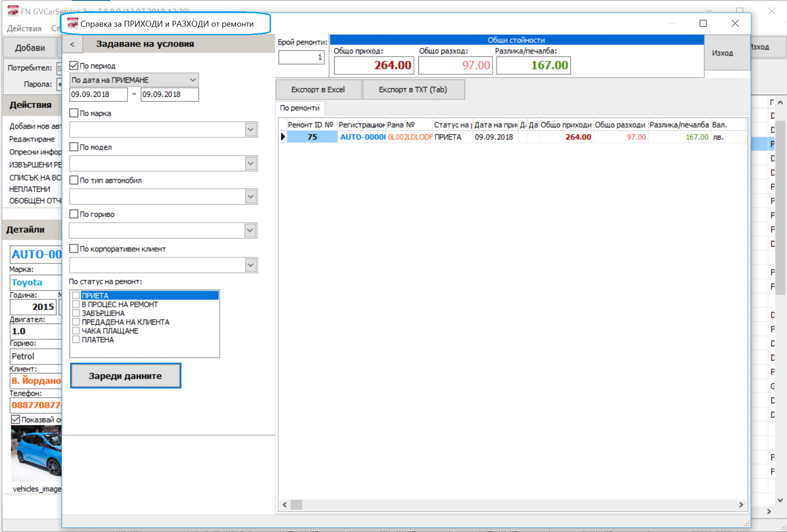Check the 'ПРЕДАДЕНА НА КЛИЕНТА' status
The height and width of the screenshot is (532, 787).
point(76,322)
